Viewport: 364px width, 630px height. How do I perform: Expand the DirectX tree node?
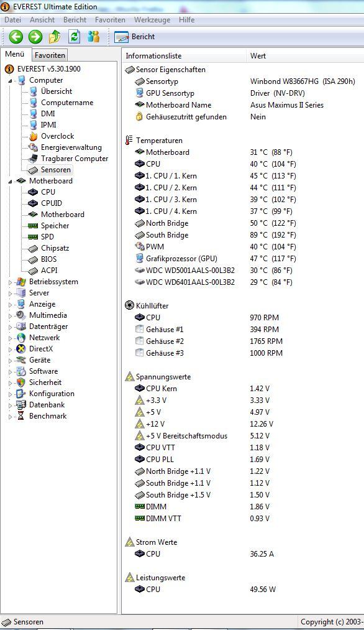[x=10, y=349]
